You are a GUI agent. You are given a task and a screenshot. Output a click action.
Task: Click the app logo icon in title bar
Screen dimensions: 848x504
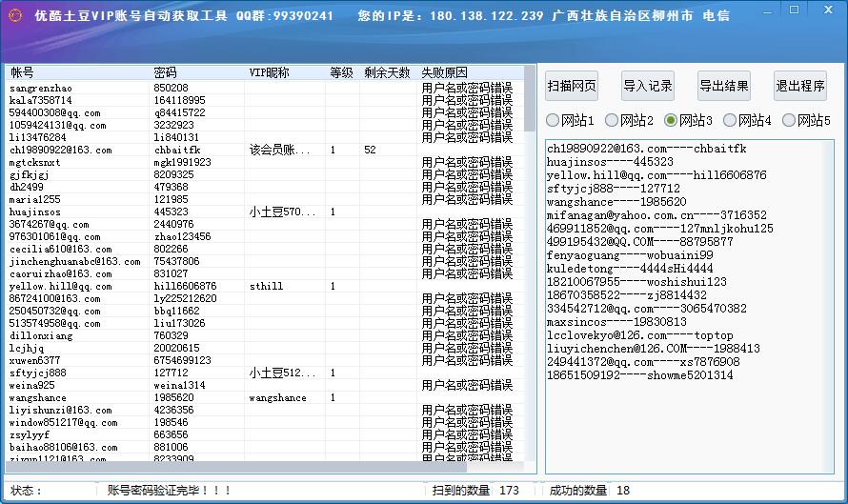point(15,15)
